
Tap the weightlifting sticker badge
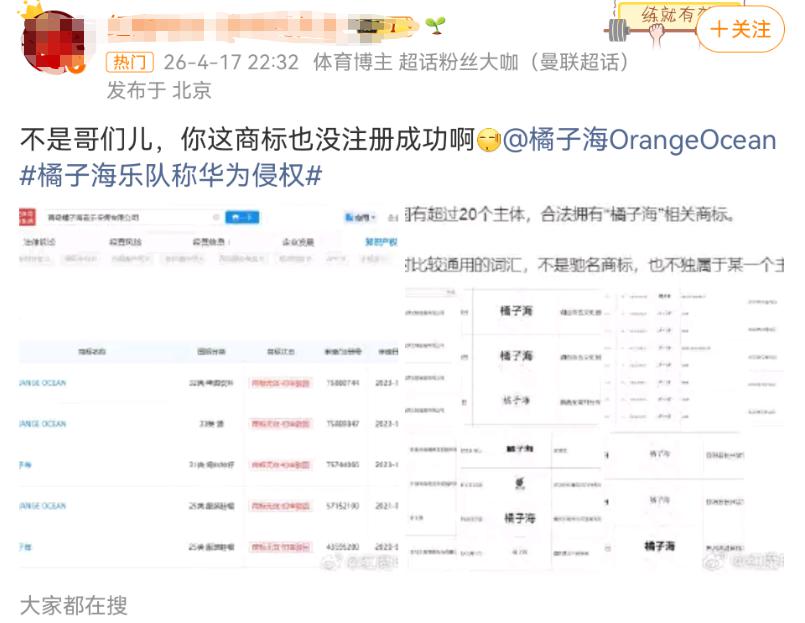click(x=660, y=20)
